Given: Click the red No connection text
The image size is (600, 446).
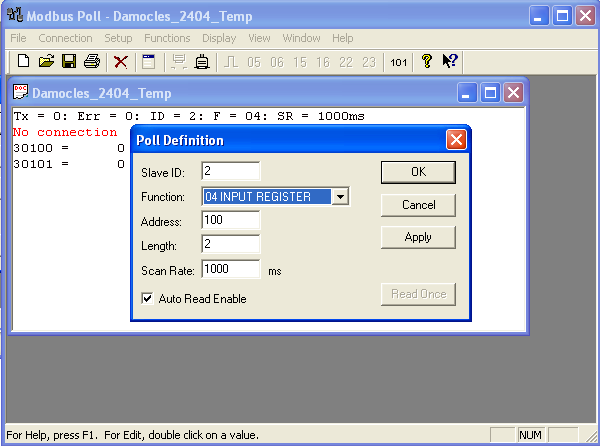Looking at the screenshot, I should click(65, 132).
